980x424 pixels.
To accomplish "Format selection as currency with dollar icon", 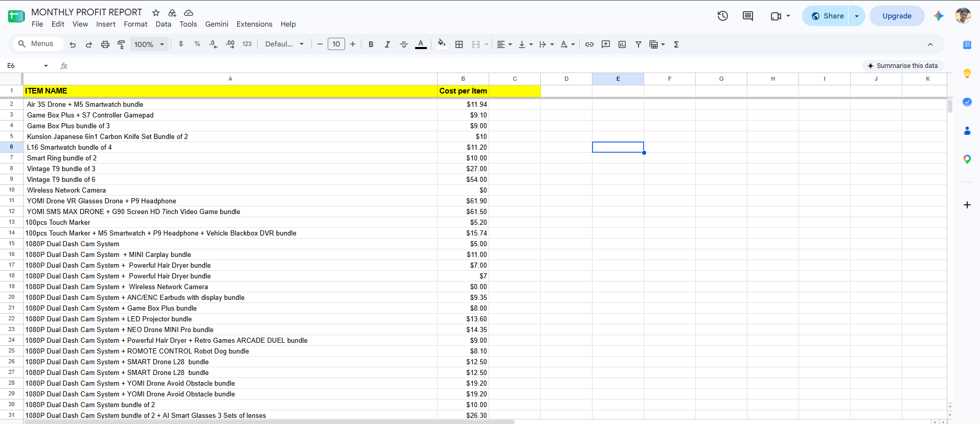I will [x=181, y=44].
